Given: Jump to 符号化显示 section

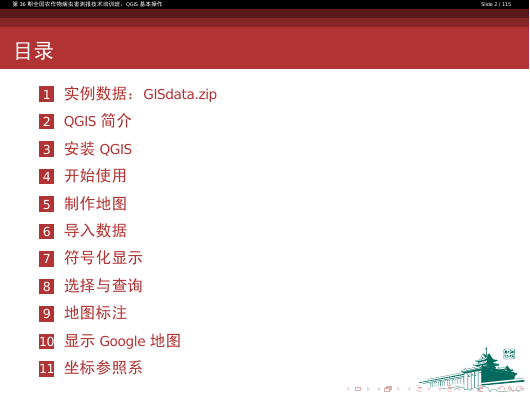Looking at the screenshot, I should (103, 258).
